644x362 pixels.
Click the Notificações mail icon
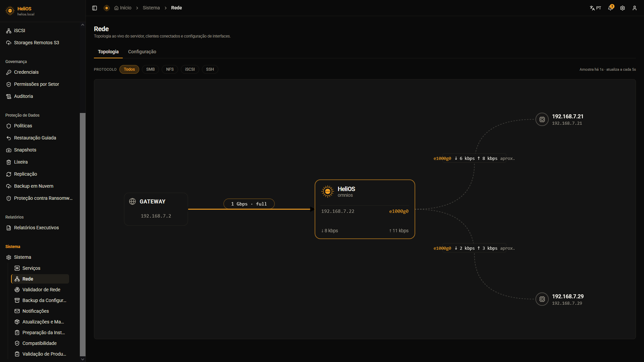17,311
